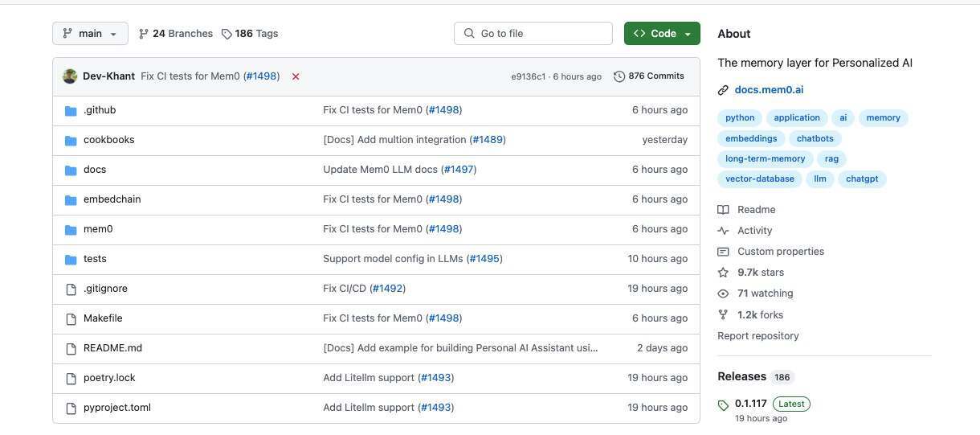Image resolution: width=980 pixels, height=435 pixels.
Task: Click the docs folder icon
Action: click(70, 170)
